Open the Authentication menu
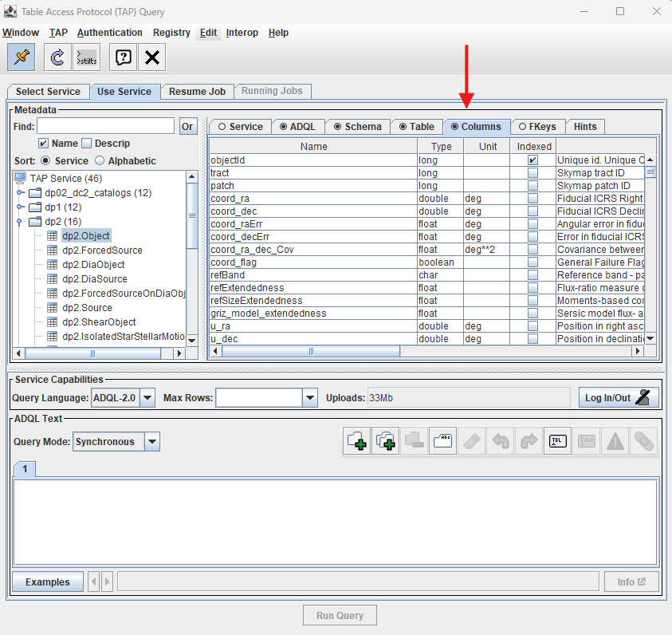Screen dimensions: 672x635 pos(110,33)
